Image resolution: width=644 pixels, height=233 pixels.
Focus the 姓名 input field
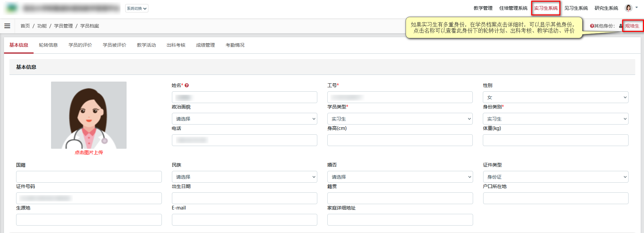coord(244,97)
